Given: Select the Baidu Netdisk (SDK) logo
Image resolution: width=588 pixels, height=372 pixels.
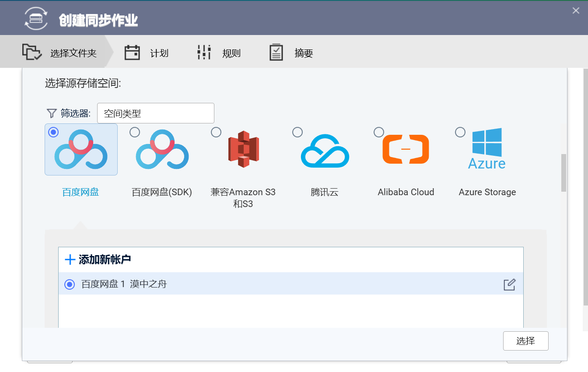Looking at the screenshot, I should [162, 150].
